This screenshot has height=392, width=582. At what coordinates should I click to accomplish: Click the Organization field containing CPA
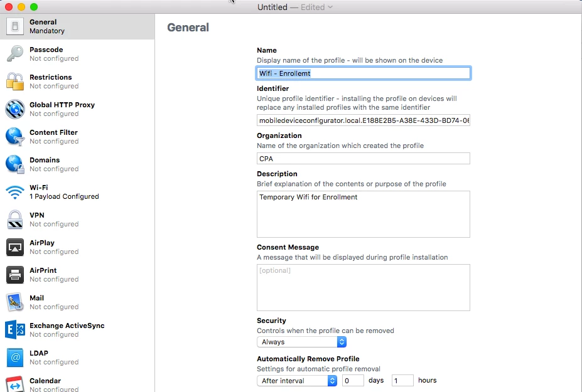point(364,158)
